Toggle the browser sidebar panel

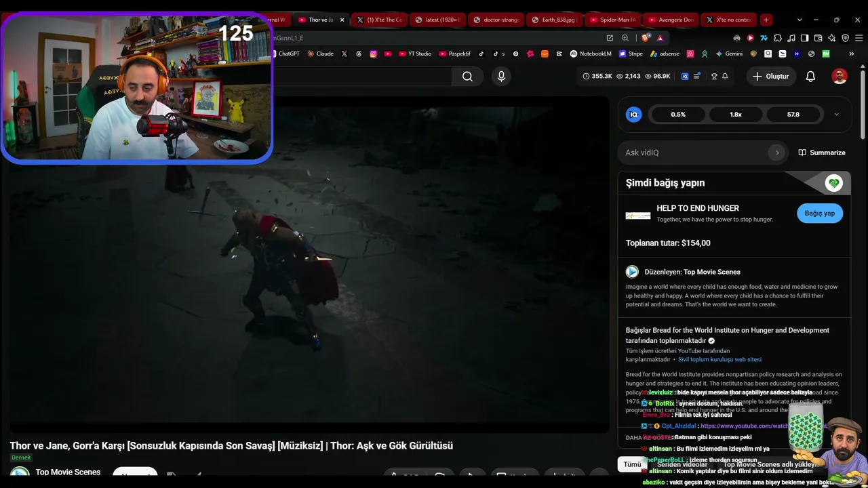click(x=804, y=38)
